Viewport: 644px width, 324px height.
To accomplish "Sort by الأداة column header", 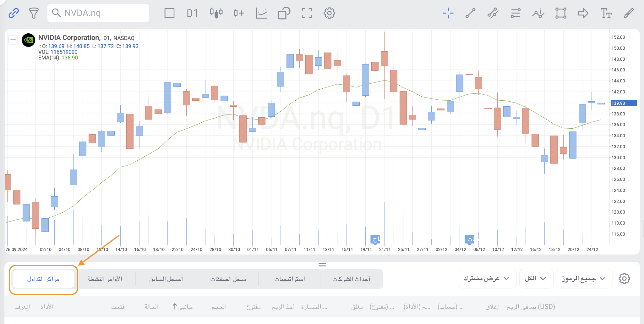I will click(x=47, y=307).
